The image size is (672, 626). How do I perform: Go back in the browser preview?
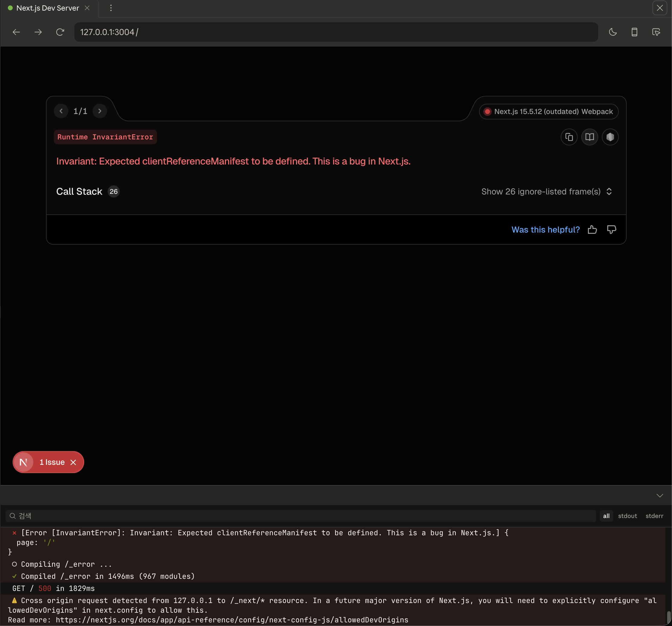[x=16, y=32]
